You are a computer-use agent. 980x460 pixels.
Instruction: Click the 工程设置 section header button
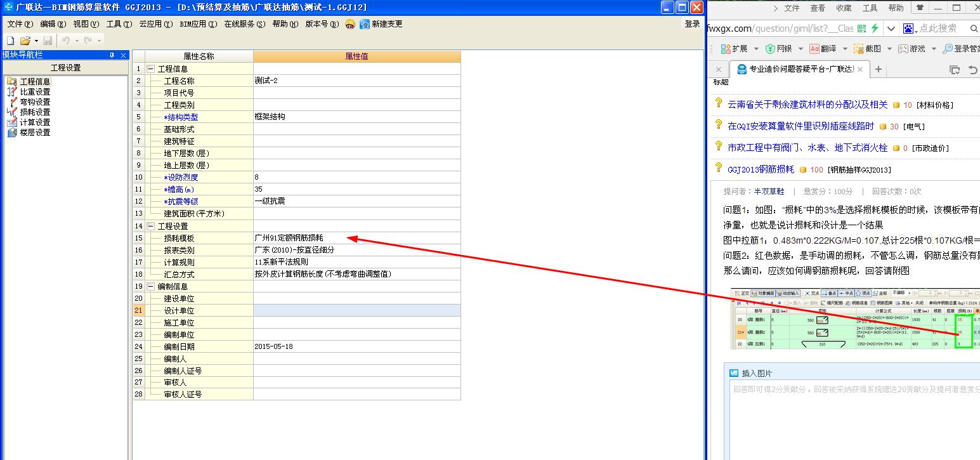click(x=65, y=68)
